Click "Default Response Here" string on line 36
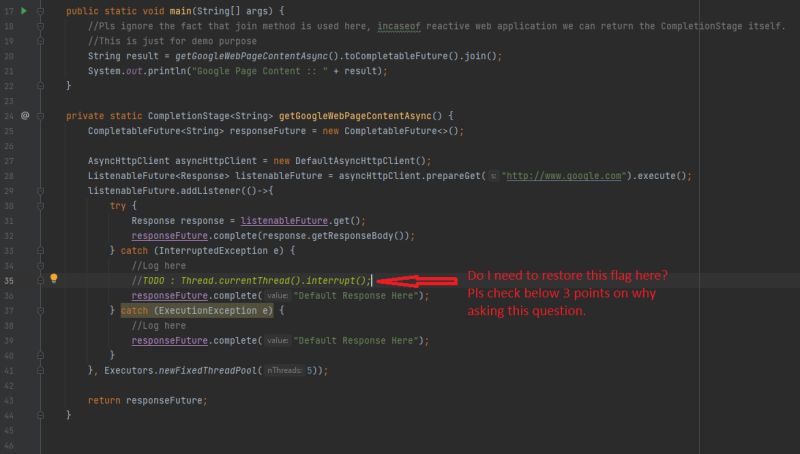 356,296
